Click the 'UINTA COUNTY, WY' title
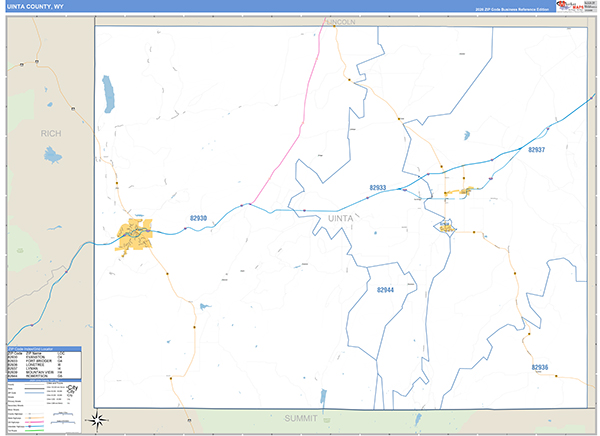The width and height of the screenshot is (600, 436). [37, 7]
